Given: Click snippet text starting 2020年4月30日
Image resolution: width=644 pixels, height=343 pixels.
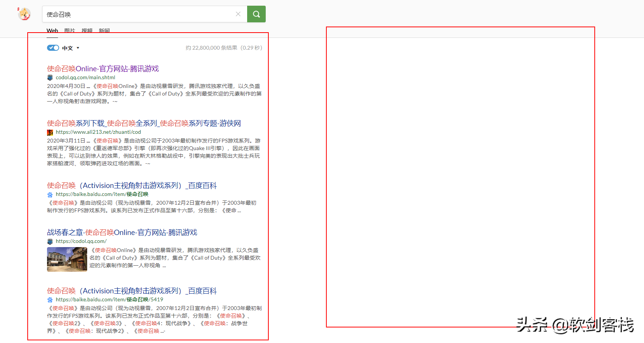Looking at the screenshot, I should pyautogui.click(x=154, y=94).
